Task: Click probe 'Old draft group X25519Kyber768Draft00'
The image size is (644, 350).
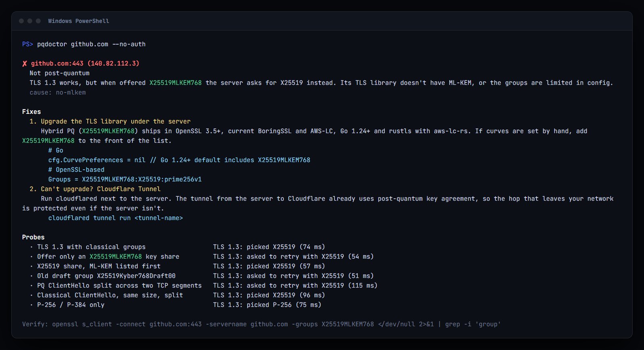Action: 106,276
